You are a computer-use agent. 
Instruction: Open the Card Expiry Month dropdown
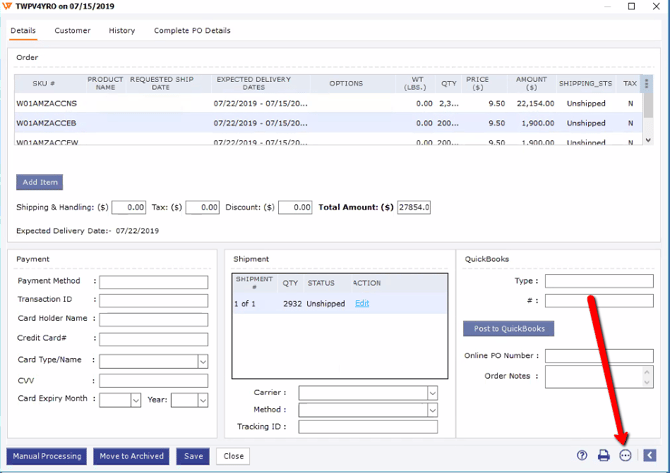(x=135, y=400)
